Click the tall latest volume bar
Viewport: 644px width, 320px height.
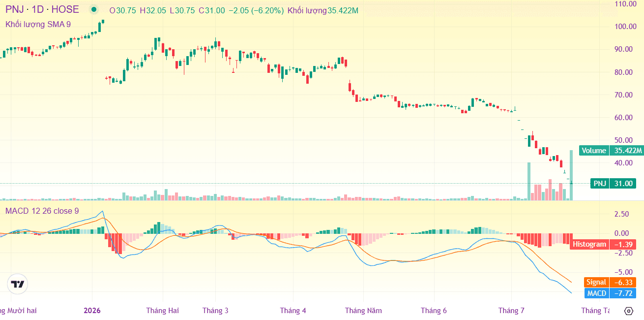(571, 175)
